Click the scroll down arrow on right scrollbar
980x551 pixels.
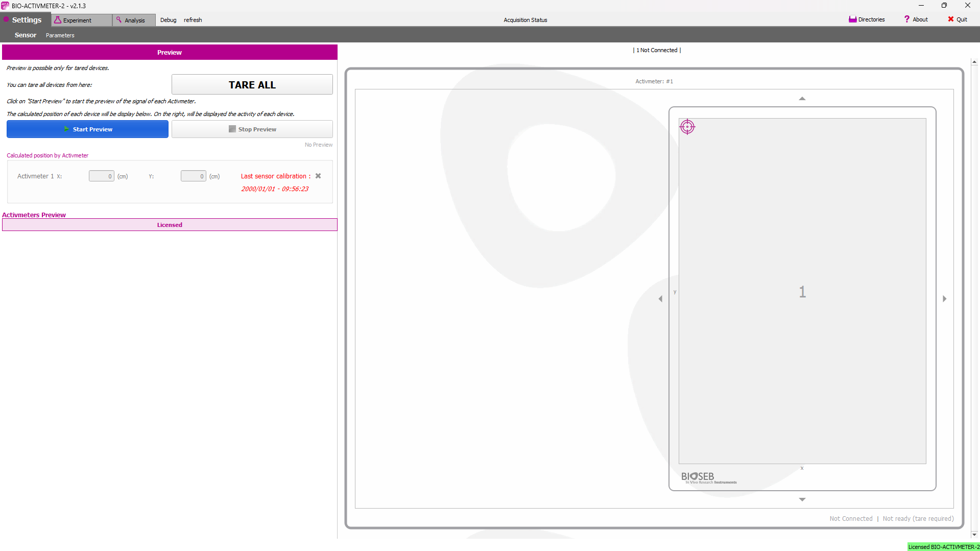point(974,535)
